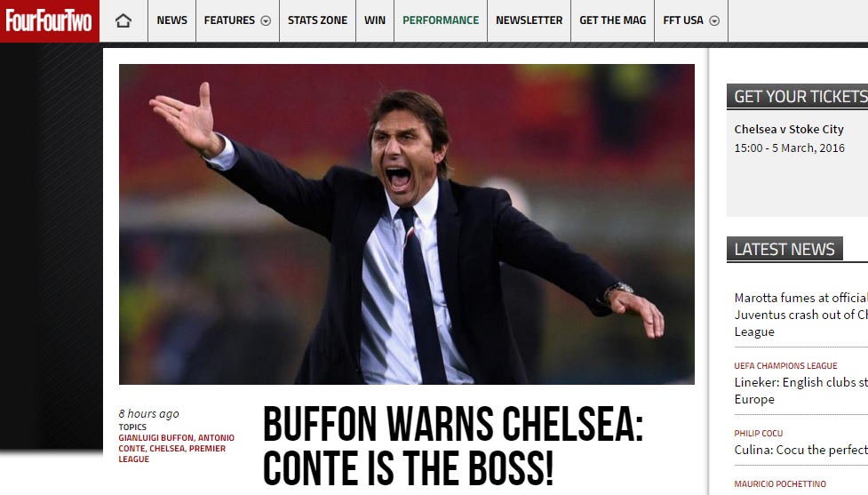
Task: Expand the FFT USA dropdown arrow
Action: coord(714,21)
